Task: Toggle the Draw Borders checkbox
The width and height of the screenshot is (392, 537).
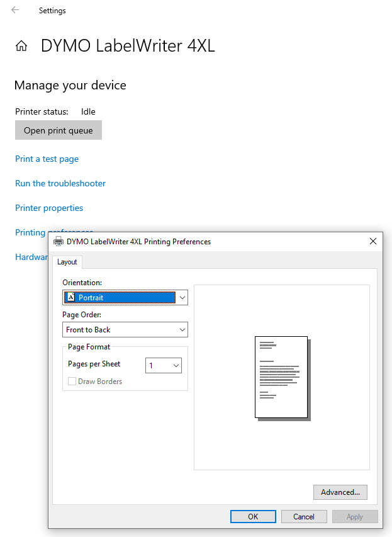Action: click(x=72, y=381)
